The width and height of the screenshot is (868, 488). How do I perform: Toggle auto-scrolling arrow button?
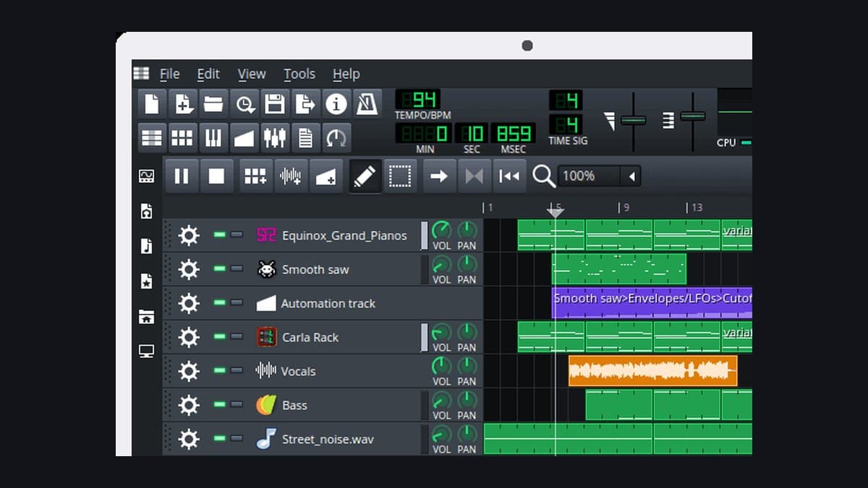pos(439,176)
